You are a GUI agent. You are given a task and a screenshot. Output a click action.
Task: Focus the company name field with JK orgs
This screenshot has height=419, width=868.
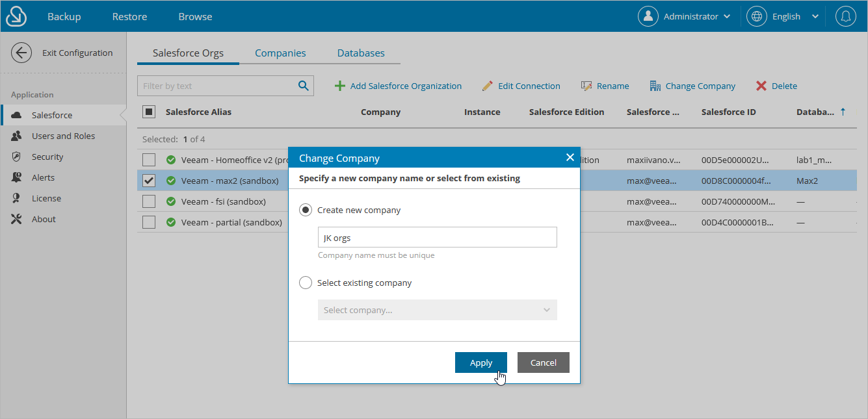[438, 237]
